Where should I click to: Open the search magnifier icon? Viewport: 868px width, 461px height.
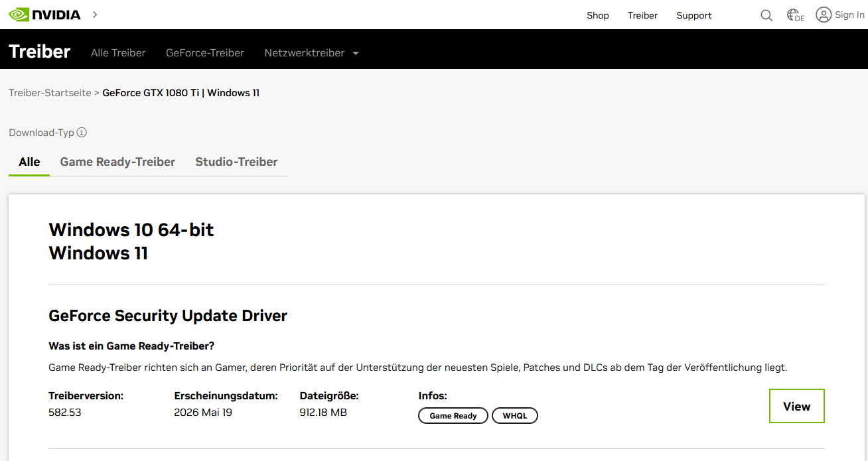pyautogui.click(x=766, y=15)
